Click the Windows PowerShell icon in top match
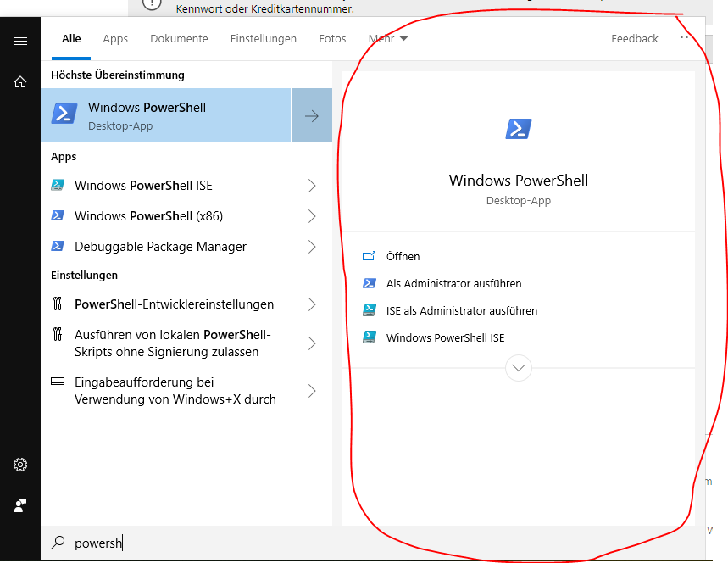The height and width of the screenshot is (563, 728). (x=64, y=114)
